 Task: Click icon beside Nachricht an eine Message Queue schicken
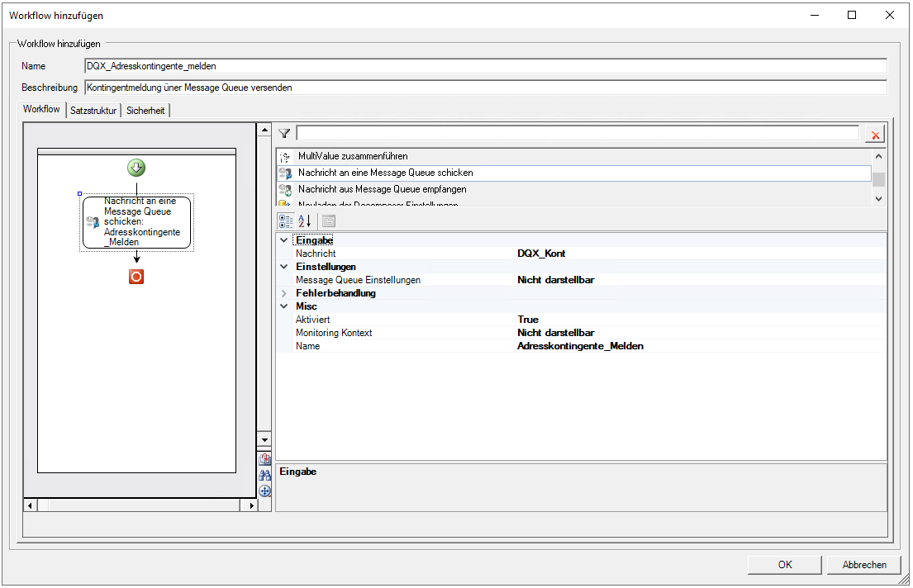pyautogui.click(x=285, y=173)
